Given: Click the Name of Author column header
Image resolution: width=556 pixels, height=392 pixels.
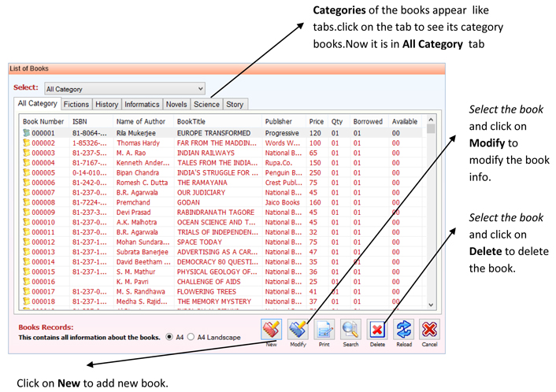Looking at the screenshot, I should [x=143, y=121].
